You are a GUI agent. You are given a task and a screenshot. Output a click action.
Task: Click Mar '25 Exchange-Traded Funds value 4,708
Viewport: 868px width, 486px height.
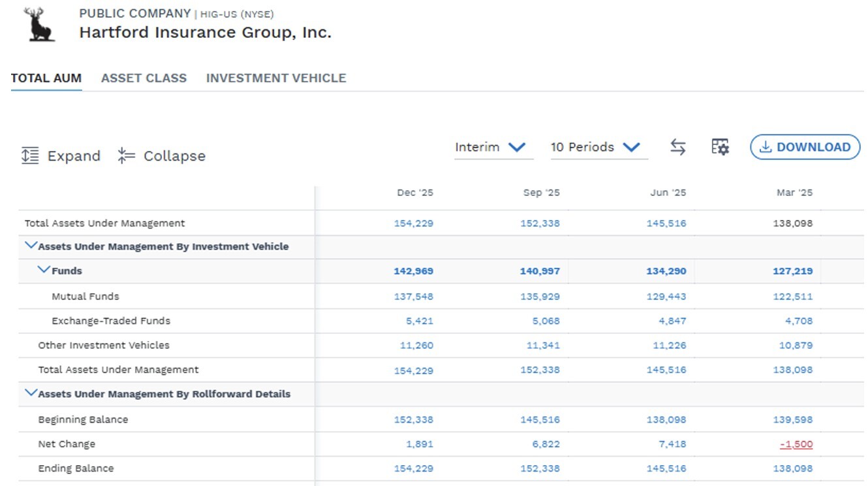799,321
